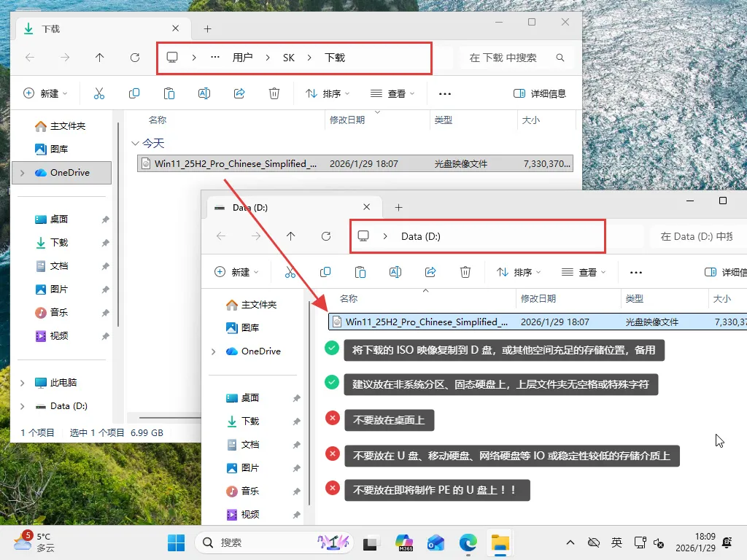Add new tab in Downloads window
The image size is (747, 560).
coord(208,29)
